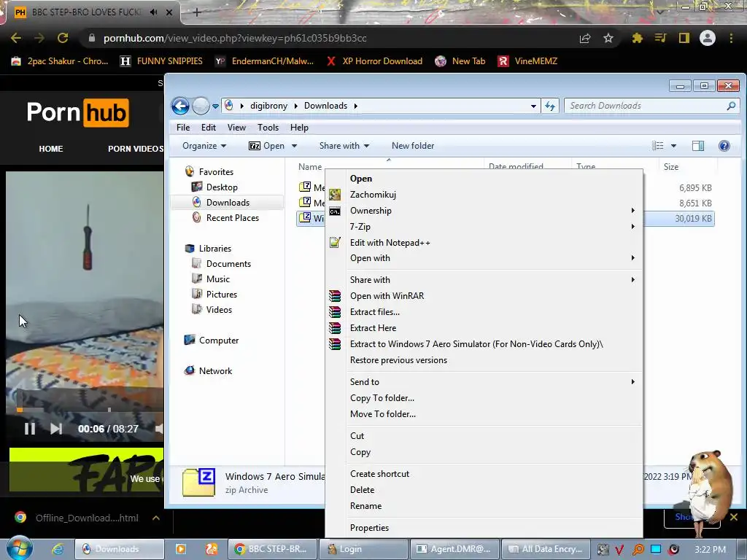Select Network in navigation pane
Image resolution: width=747 pixels, height=560 pixels.
point(215,371)
